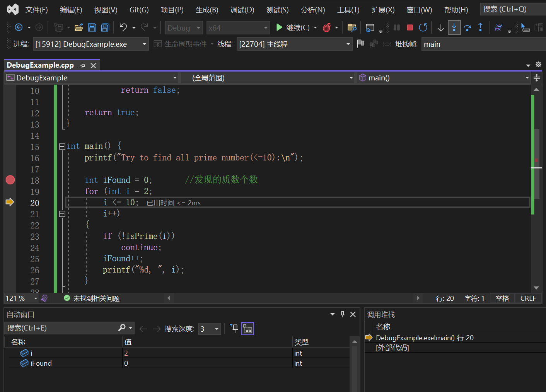
Task: Toggle the show pinned values icon
Action: click(x=247, y=329)
